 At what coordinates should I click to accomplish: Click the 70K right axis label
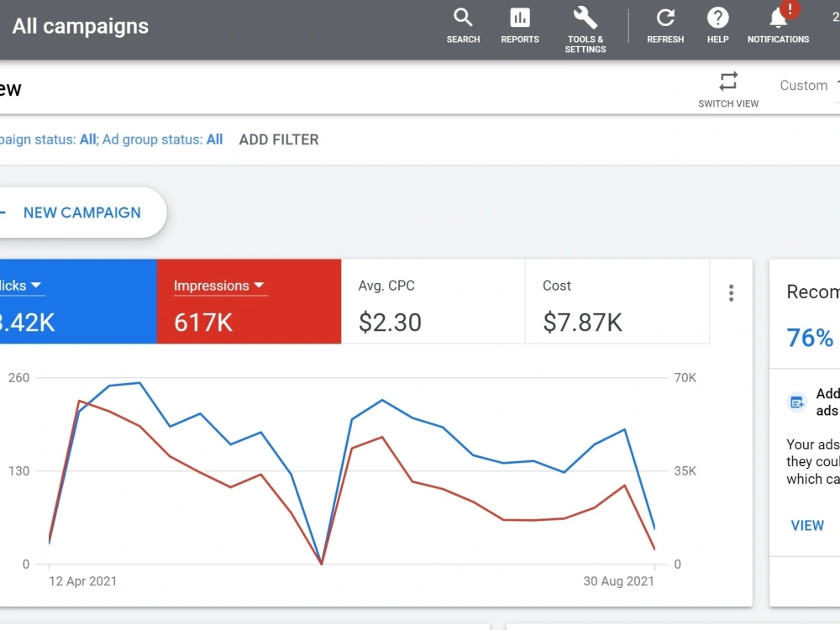[x=685, y=378]
